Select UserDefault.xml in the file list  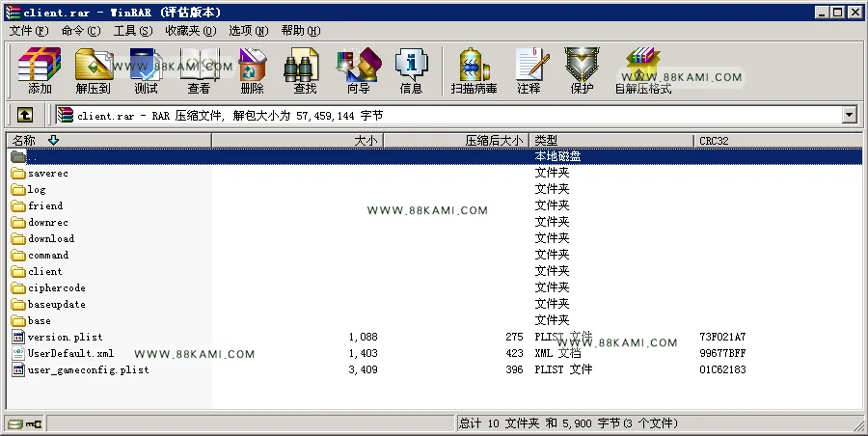point(70,353)
